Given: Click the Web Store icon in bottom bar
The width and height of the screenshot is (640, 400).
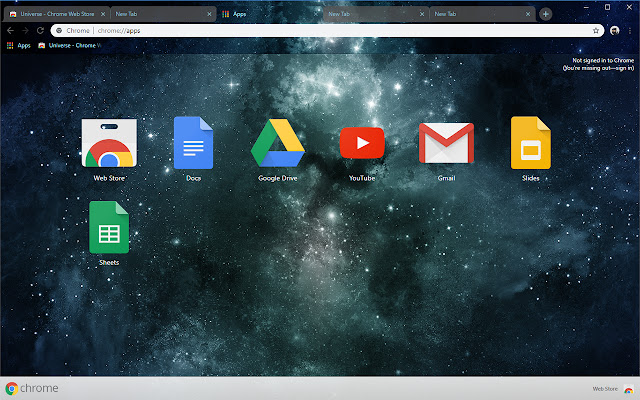Looking at the screenshot, I should tap(629, 389).
